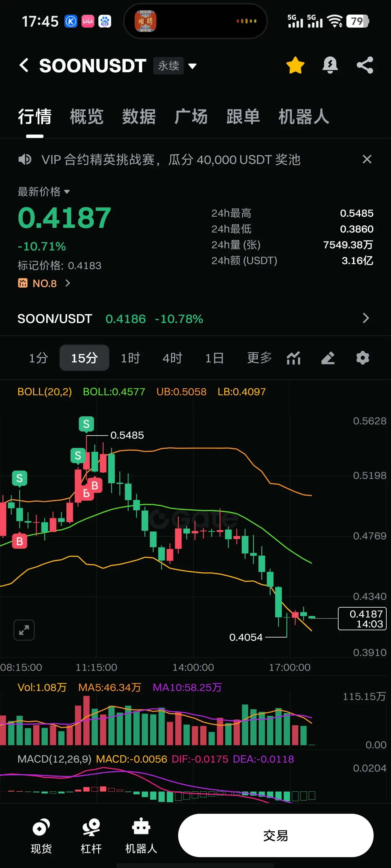This screenshot has width=391, height=868.
Task: Open the 杠杆 margin shortcut
Action: (91, 836)
